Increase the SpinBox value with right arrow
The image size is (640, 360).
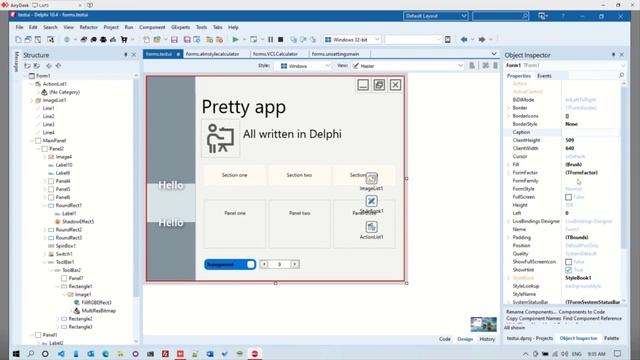click(x=294, y=264)
